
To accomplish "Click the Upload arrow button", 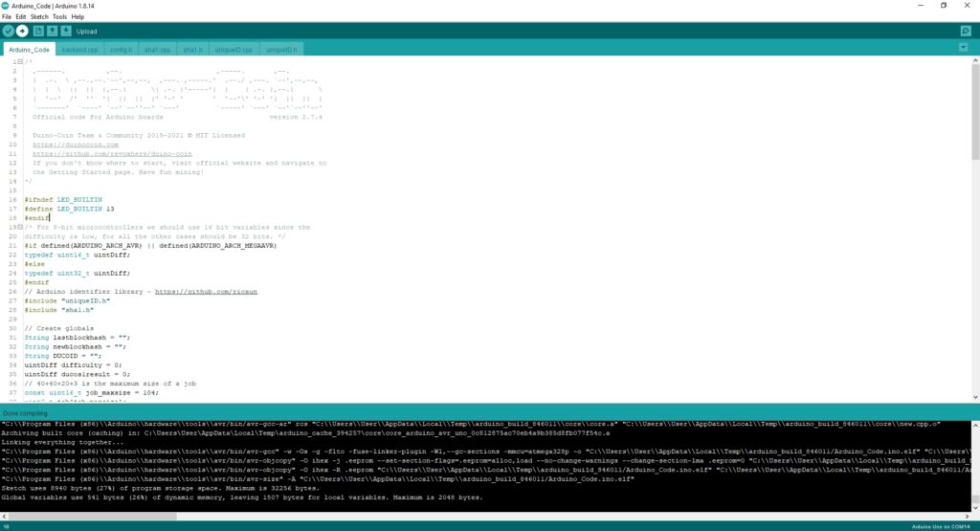I will 22,31.
